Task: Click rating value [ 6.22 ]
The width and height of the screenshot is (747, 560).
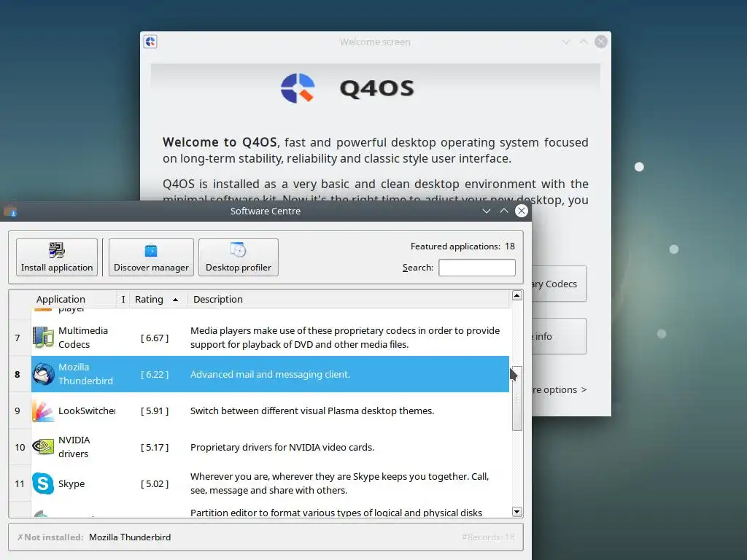Action: click(x=155, y=374)
